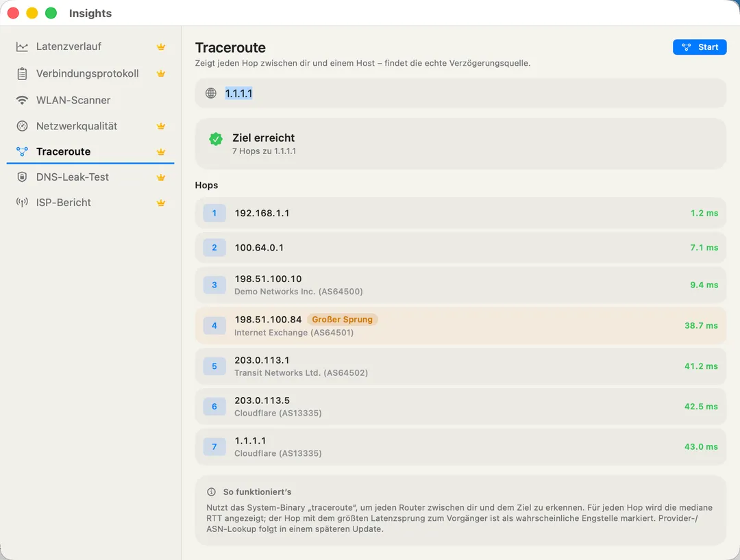
Task: Select hop address 198.51.100.84
Action: point(268,320)
